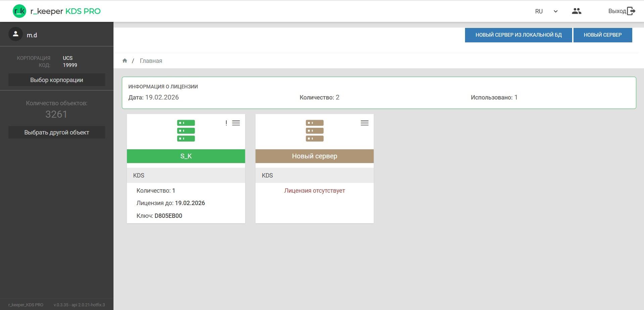The width and height of the screenshot is (644, 310).
Task: Expand the RU language dropdown
Action: pos(539,11)
